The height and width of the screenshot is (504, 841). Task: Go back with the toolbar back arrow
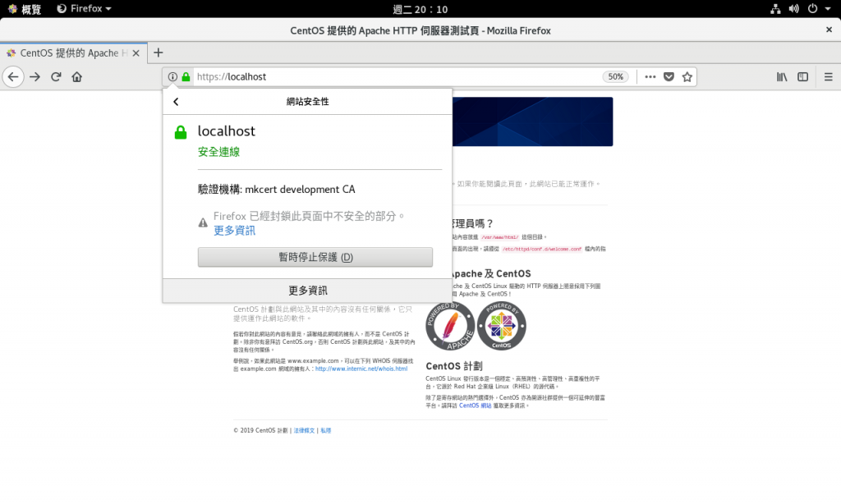(x=13, y=76)
